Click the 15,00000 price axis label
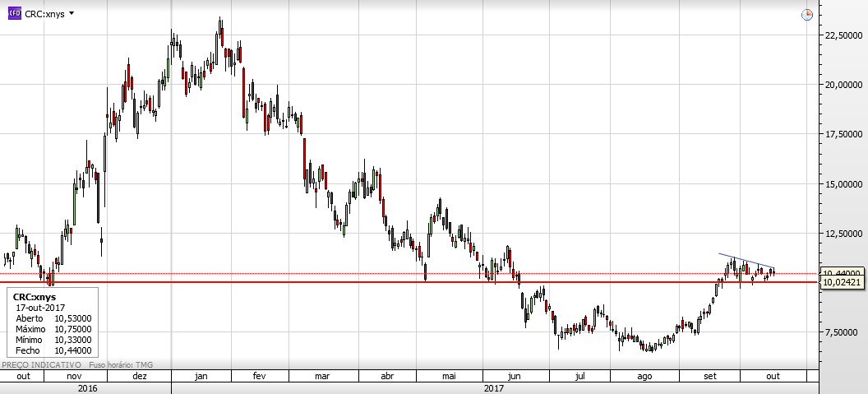Viewport: 868px width, 394px height. pyautogui.click(x=843, y=184)
